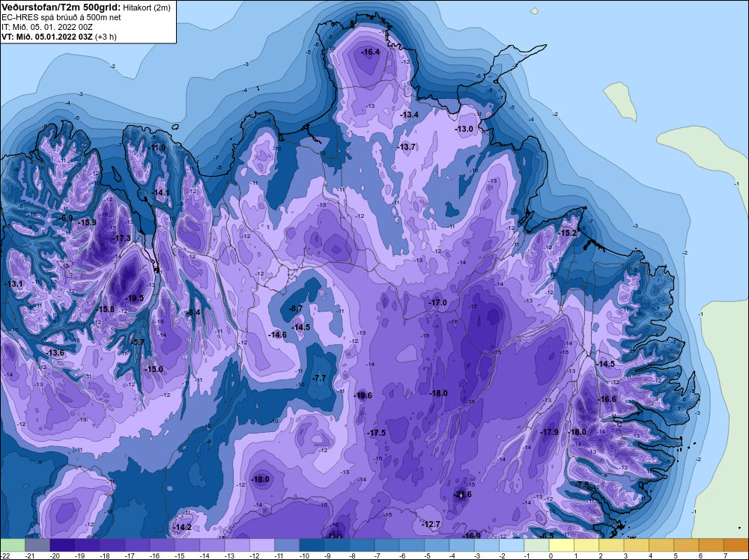Click the medium blue swatch above -6
Image resolution: width=749 pixels, height=560 pixels.
click(x=412, y=545)
